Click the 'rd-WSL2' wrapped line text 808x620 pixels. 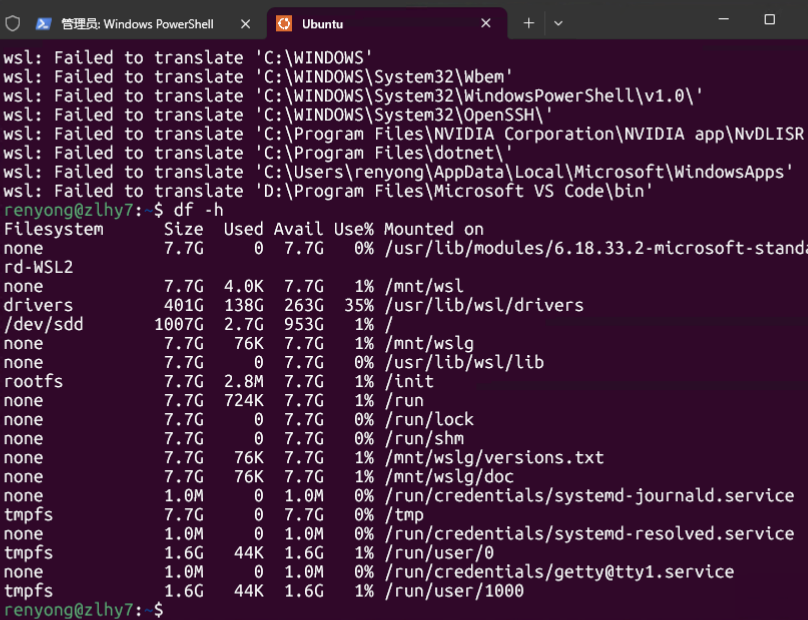pyautogui.click(x=38, y=267)
